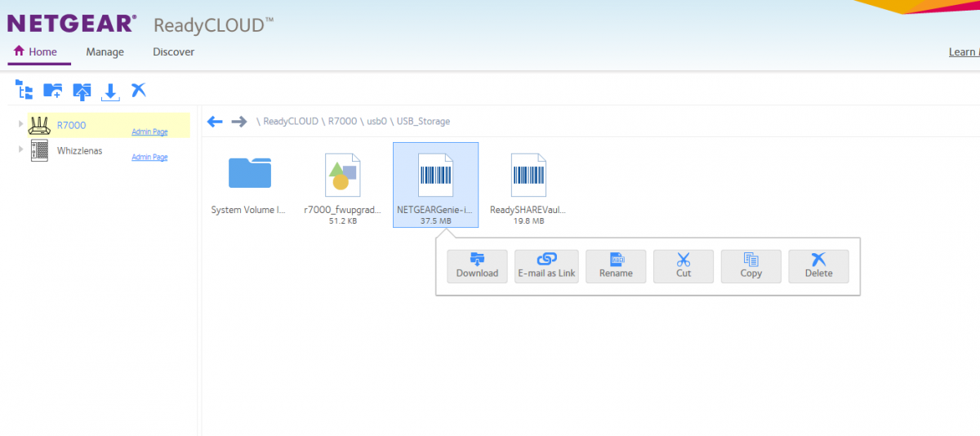Select the Whizzlenas NAS device icon

click(x=39, y=150)
